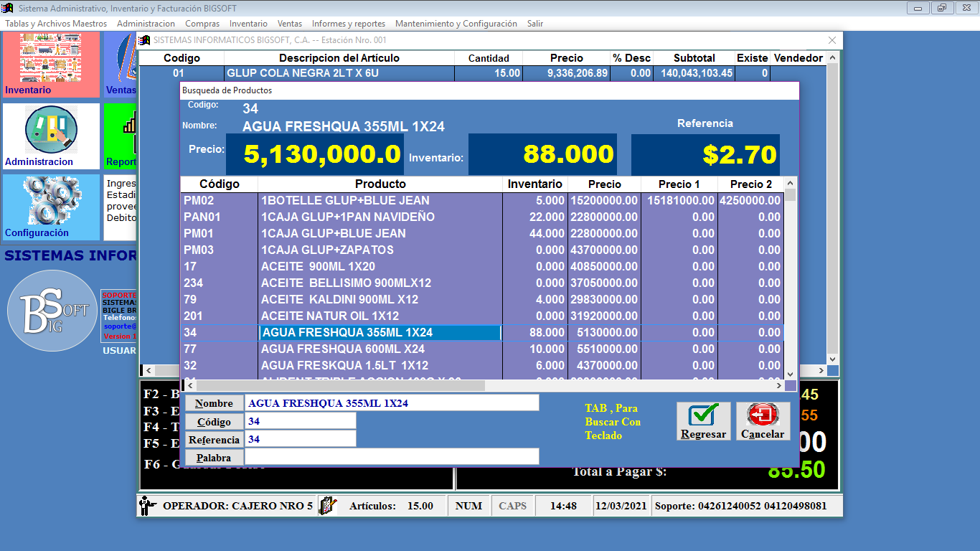Click the BigSoft logo circle
Viewport: 980px width, 551px height.
[x=52, y=311]
